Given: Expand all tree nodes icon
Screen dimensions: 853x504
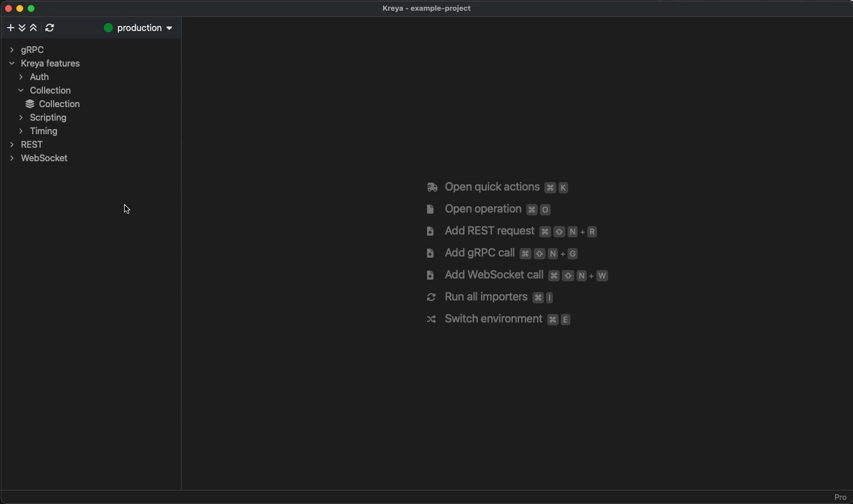Looking at the screenshot, I should [x=22, y=28].
